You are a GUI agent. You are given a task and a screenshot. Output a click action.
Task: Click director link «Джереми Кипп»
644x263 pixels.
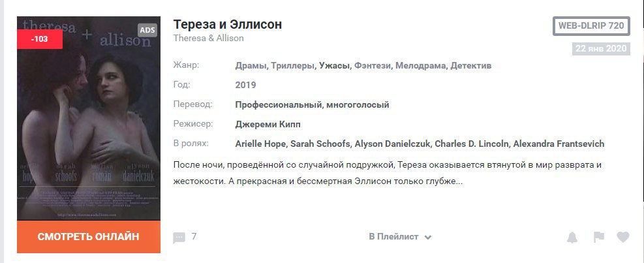[x=268, y=124]
